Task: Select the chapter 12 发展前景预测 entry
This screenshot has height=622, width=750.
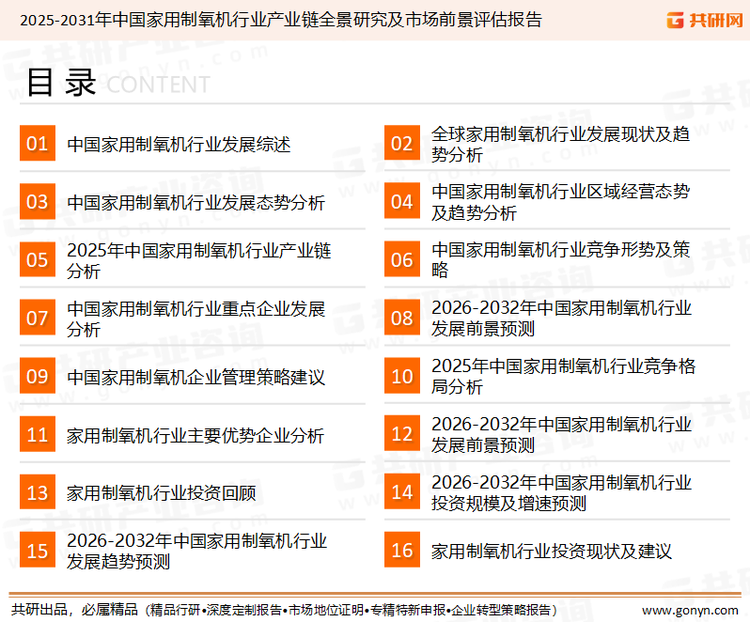Action: [561, 434]
